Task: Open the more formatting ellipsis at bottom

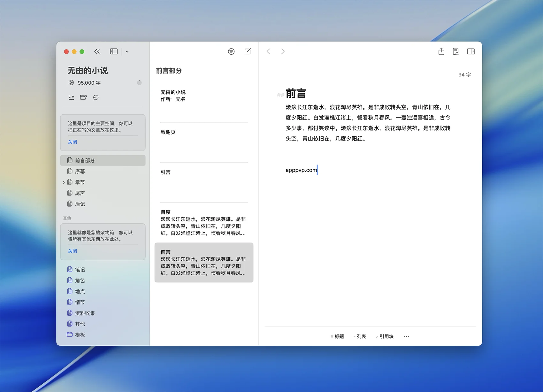Action: point(406,336)
